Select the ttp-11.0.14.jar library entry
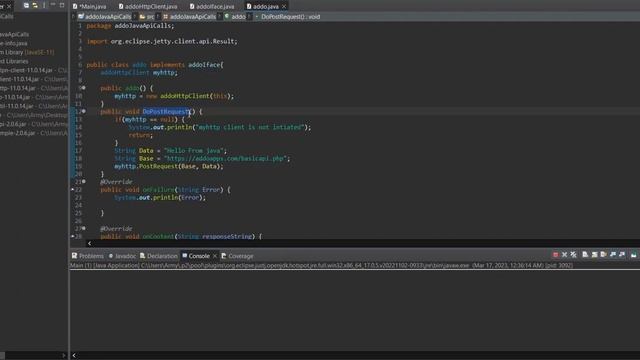640x360 pixels. (x=33, y=88)
